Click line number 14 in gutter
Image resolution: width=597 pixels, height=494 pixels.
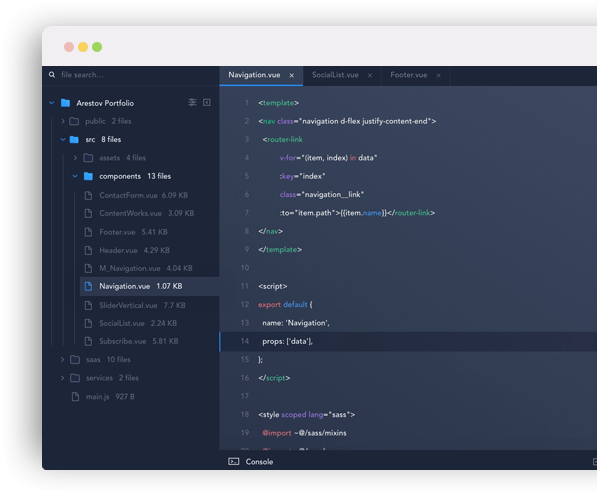tap(245, 341)
